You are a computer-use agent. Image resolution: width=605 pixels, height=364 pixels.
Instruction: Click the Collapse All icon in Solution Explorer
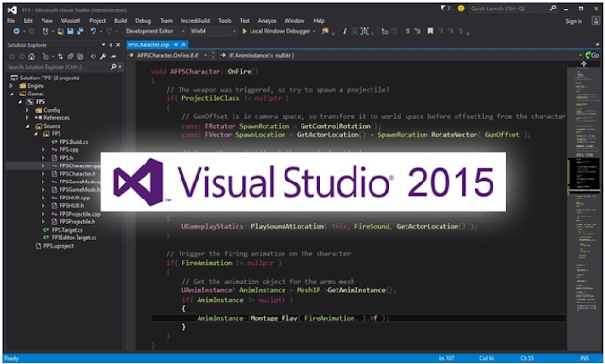(70, 57)
